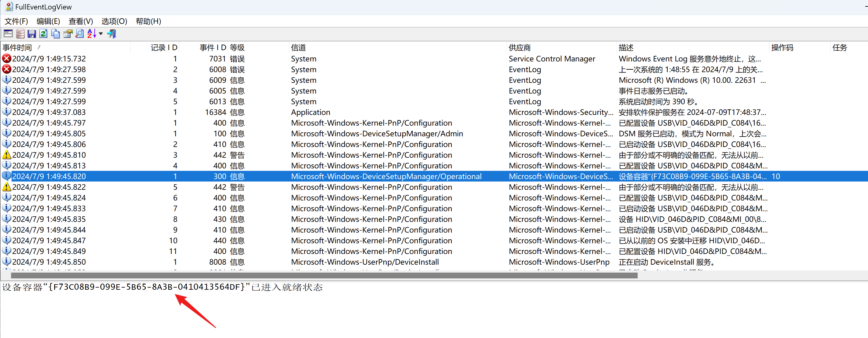The height and width of the screenshot is (338, 868).
Task: Click Save Selected Items floppy icon
Action: click(32, 33)
